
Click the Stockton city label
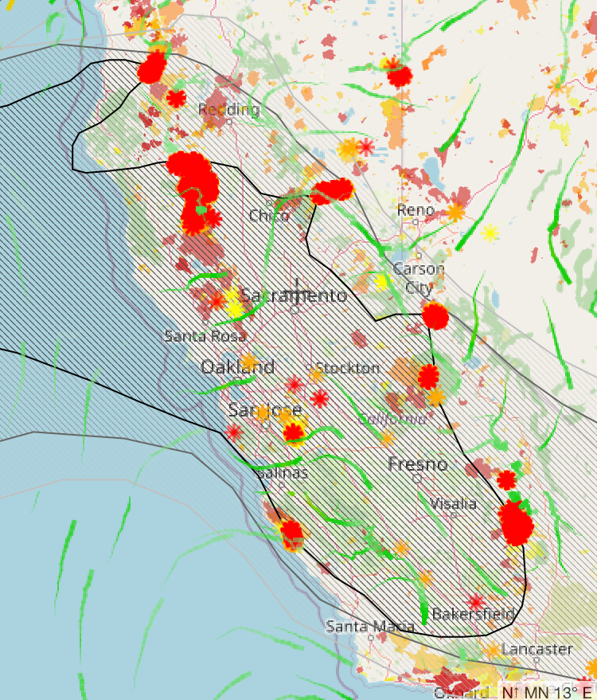348,369
